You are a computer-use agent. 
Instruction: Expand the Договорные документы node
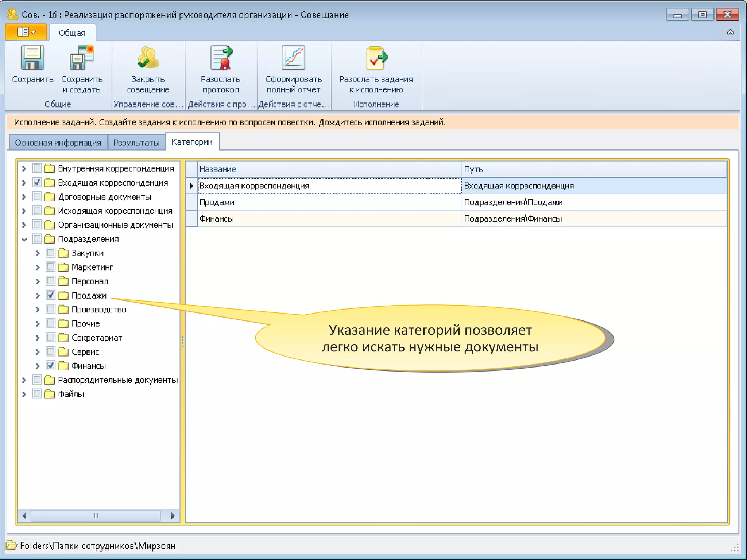pos(24,197)
